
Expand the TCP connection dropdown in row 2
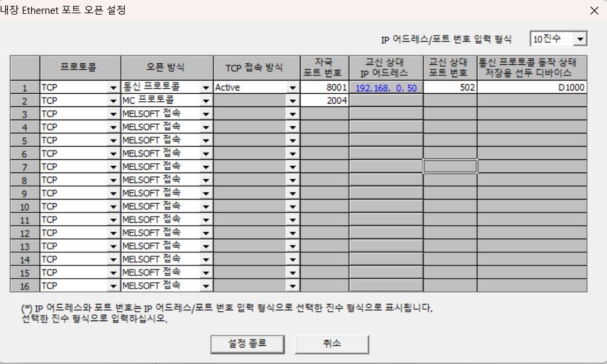(293, 101)
